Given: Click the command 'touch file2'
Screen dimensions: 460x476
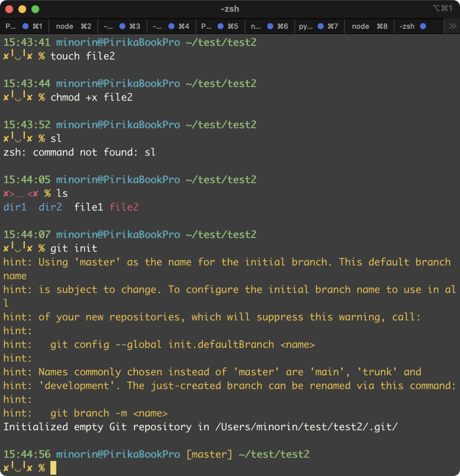Looking at the screenshot, I should [83, 56].
